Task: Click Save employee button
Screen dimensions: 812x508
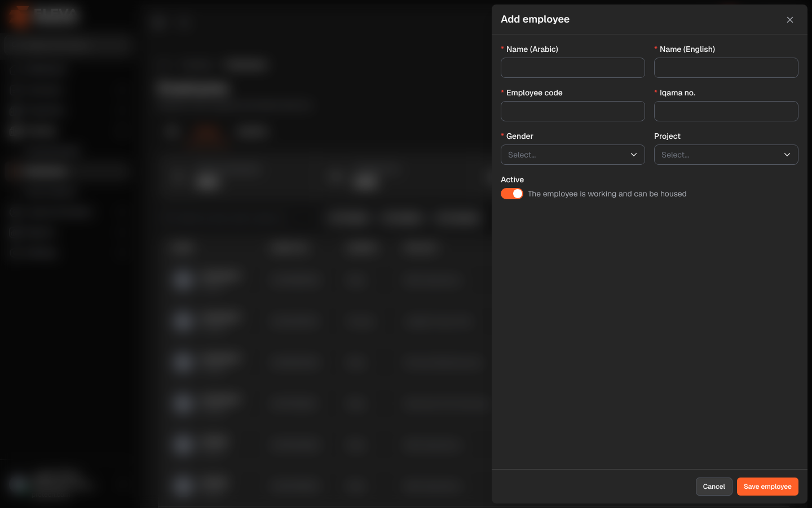Action: pos(767,487)
